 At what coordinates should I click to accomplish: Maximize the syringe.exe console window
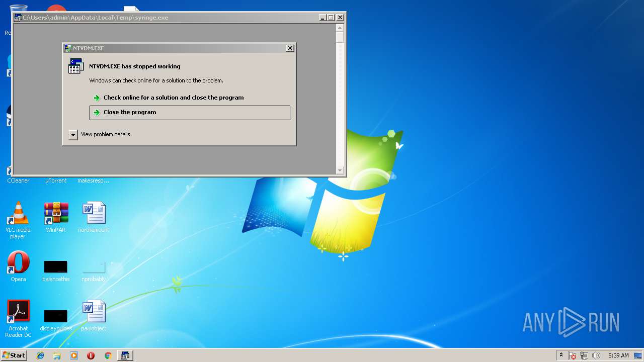tap(331, 18)
